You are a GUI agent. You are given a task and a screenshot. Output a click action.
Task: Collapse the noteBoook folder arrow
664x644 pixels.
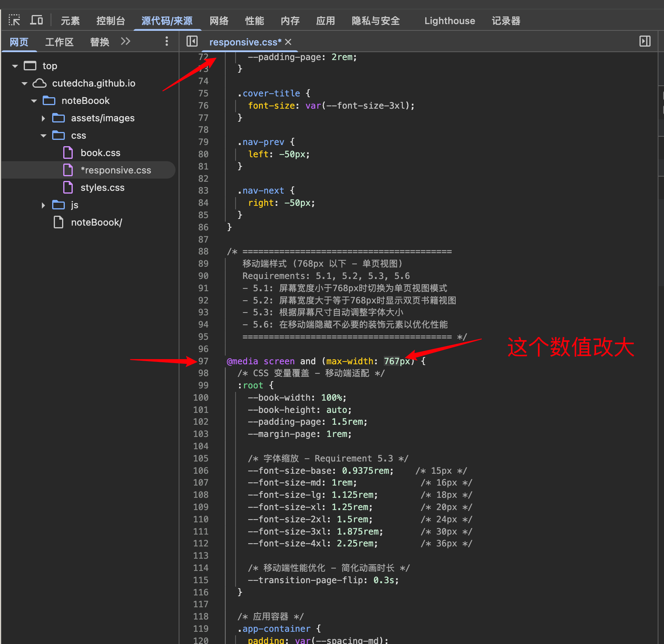34,101
